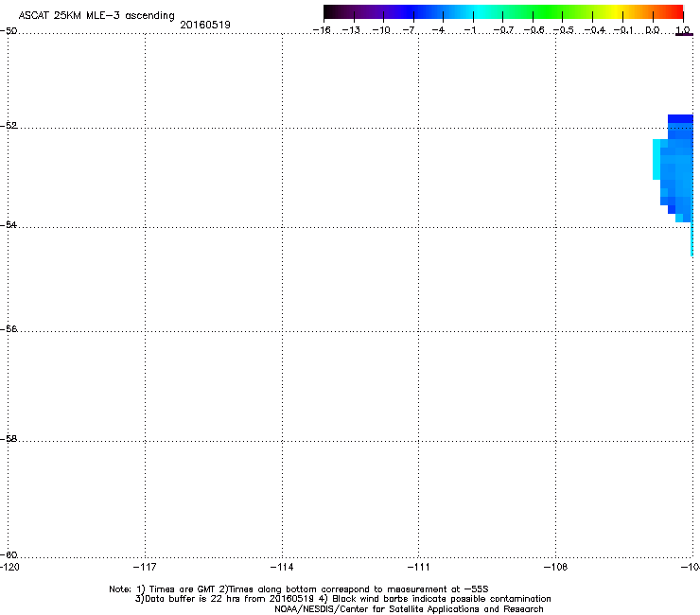Click latitude axis label -56
700x615 pixels.
tap(9, 329)
